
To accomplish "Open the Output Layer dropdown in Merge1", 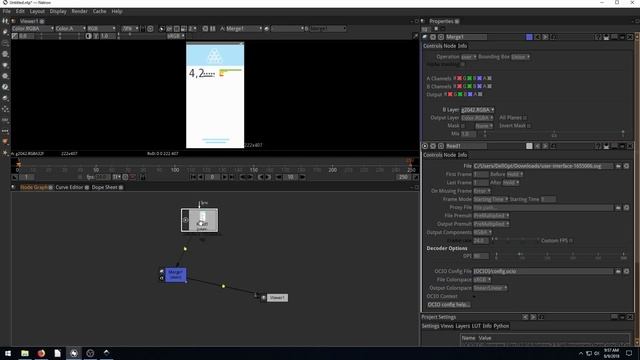I will point(478,118).
